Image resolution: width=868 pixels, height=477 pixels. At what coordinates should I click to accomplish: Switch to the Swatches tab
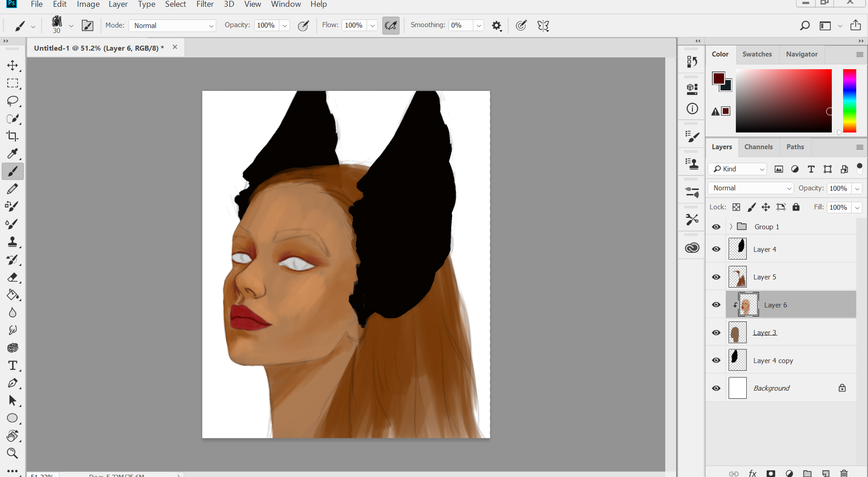click(757, 54)
